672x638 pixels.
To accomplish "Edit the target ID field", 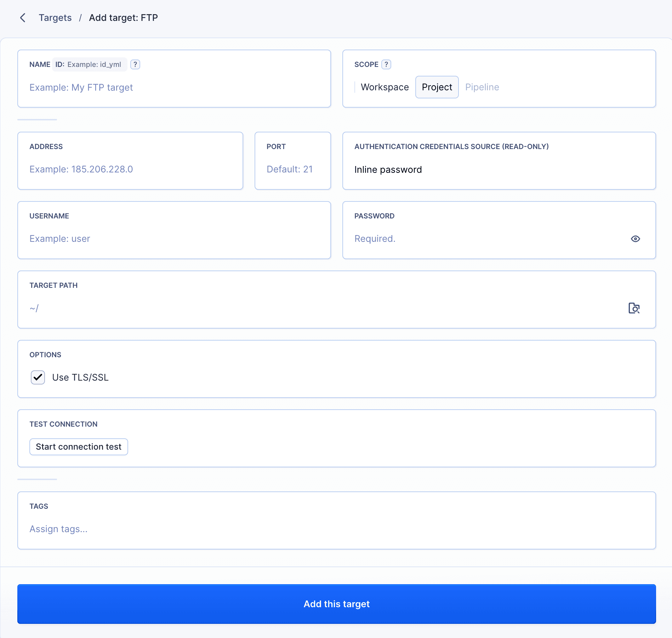I will (90, 64).
